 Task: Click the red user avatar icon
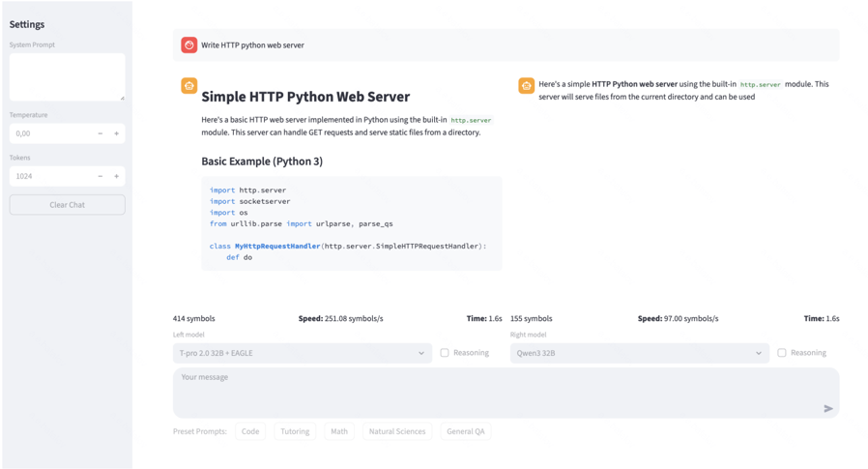pyautogui.click(x=188, y=44)
